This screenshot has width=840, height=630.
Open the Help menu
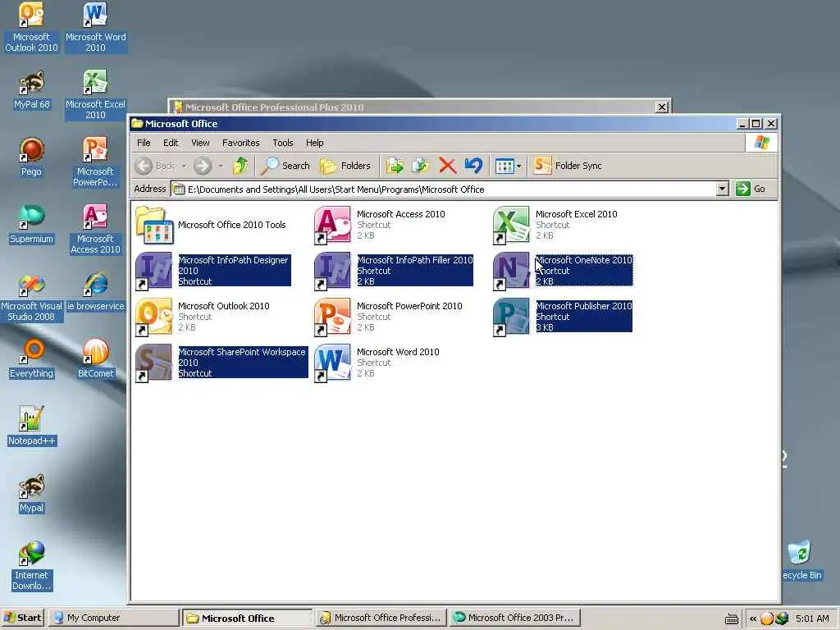pos(315,143)
